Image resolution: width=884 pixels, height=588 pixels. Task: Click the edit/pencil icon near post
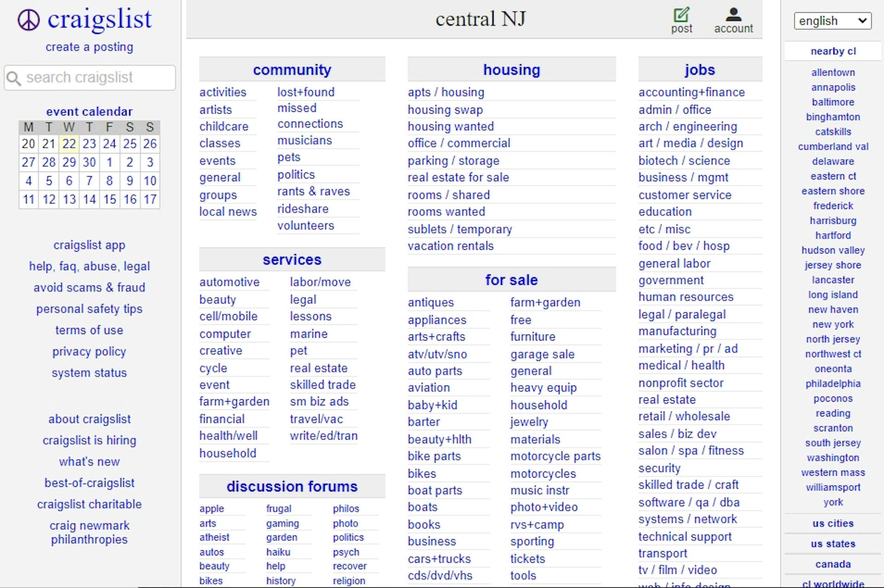pyautogui.click(x=683, y=13)
